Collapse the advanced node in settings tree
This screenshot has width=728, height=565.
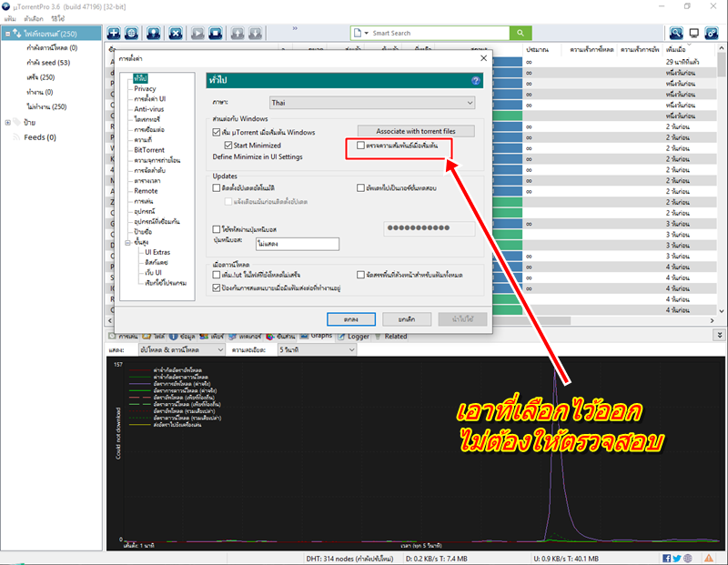tap(127, 242)
